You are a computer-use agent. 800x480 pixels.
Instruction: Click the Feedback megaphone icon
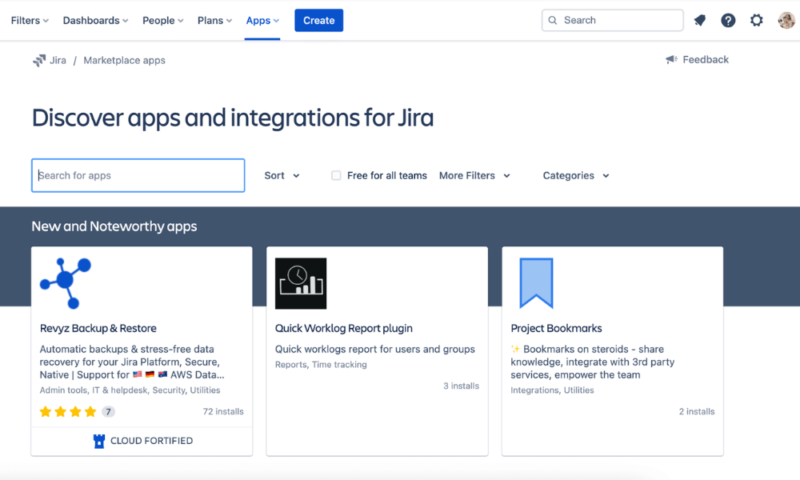pos(671,60)
